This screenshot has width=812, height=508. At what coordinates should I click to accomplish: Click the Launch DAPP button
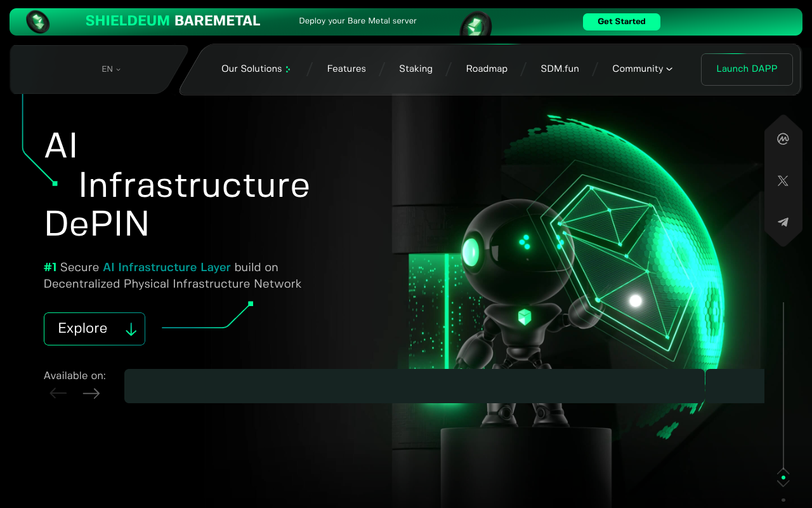pos(747,69)
